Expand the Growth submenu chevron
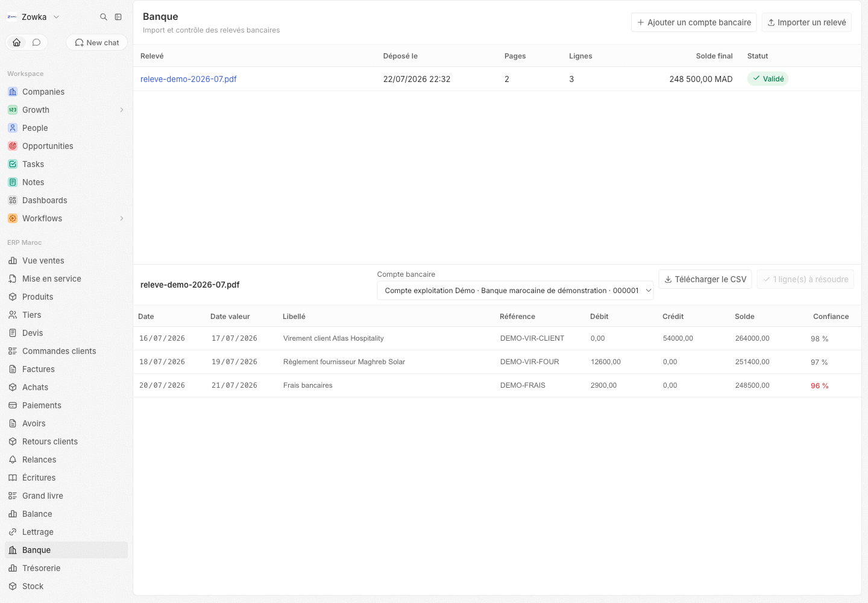868x603 pixels. [x=122, y=110]
